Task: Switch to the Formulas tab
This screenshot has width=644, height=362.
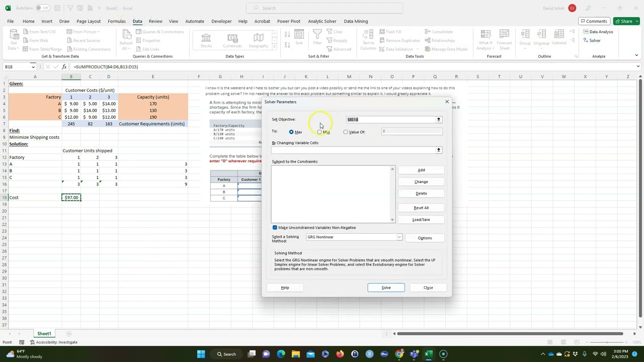Action: [x=116, y=21]
